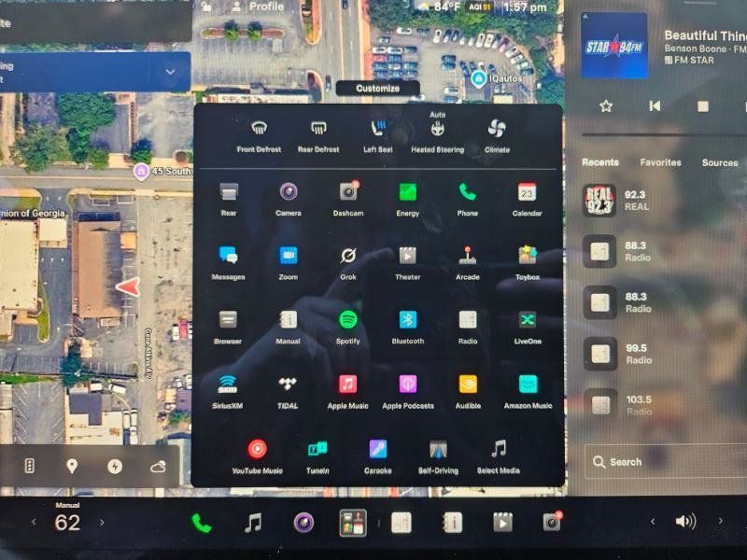Open all apps launcher in the dock
The height and width of the screenshot is (560, 747).
tap(353, 523)
